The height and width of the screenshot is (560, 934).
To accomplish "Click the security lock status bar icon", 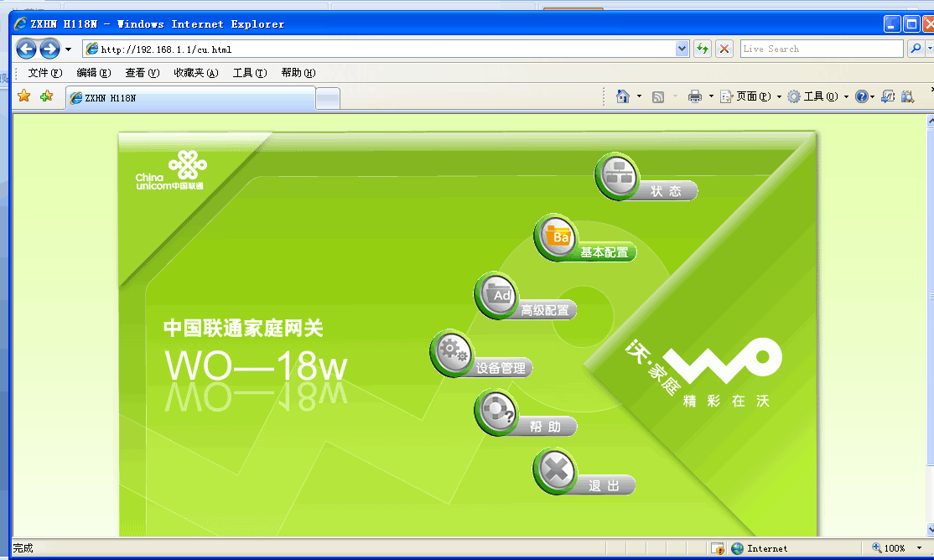I will tap(718, 548).
